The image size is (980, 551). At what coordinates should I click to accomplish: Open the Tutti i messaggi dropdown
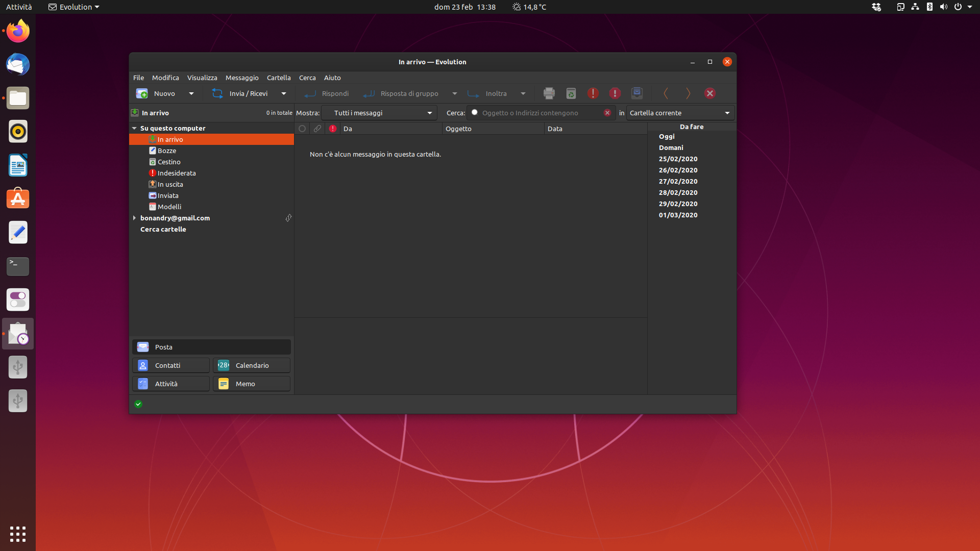379,113
